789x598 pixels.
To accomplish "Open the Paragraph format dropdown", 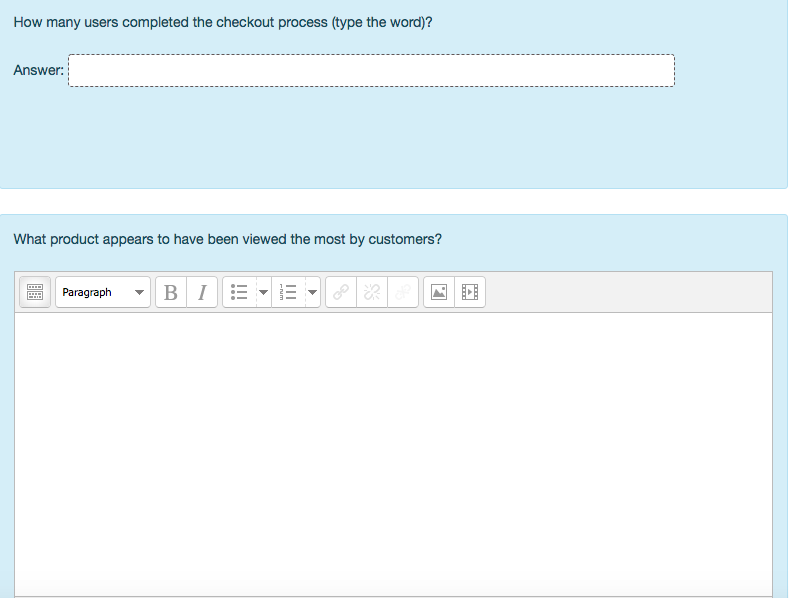I will (103, 292).
